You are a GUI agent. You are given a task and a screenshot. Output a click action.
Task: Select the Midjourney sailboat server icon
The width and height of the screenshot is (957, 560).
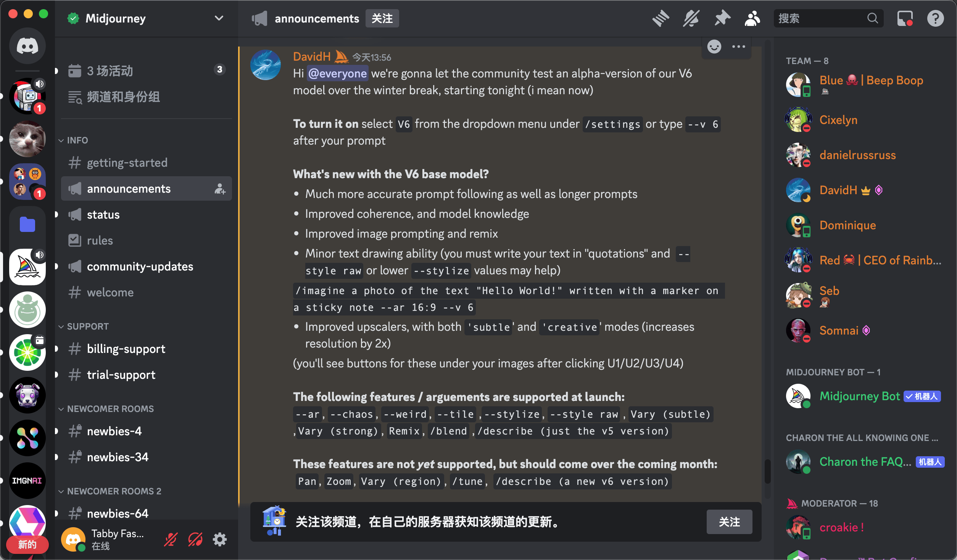tap(27, 267)
